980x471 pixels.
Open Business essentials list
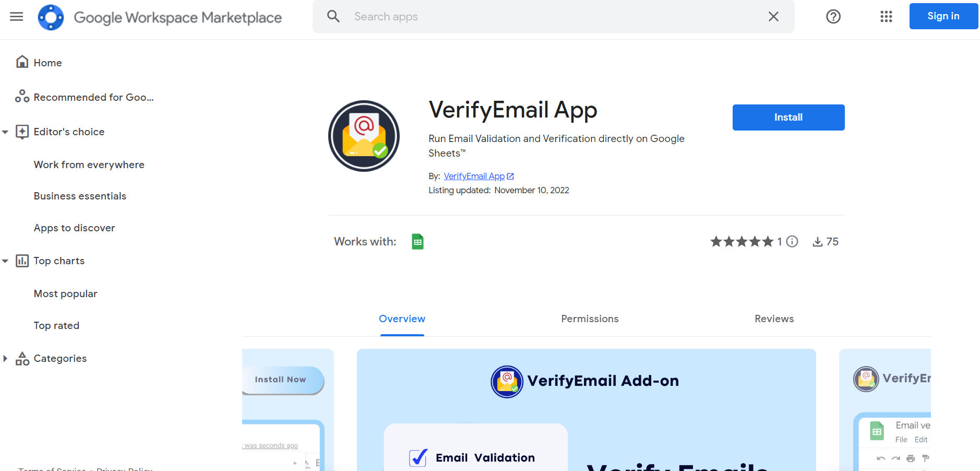tap(80, 196)
